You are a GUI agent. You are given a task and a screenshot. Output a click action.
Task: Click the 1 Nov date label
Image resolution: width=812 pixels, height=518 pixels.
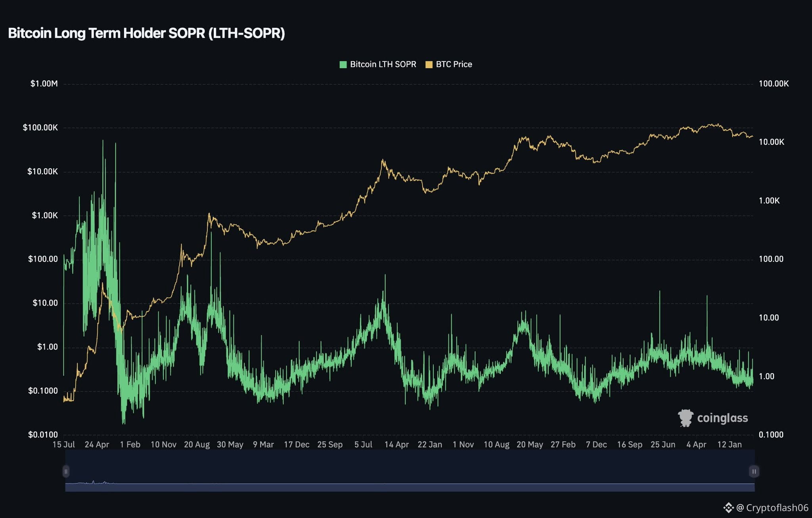click(463, 445)
